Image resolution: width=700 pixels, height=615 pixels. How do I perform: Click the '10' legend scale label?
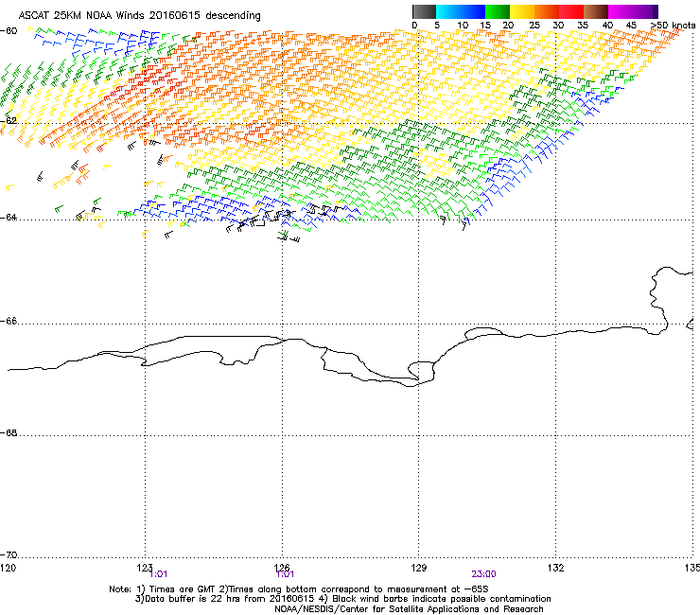pyautogui.click(x=462, y=26)
